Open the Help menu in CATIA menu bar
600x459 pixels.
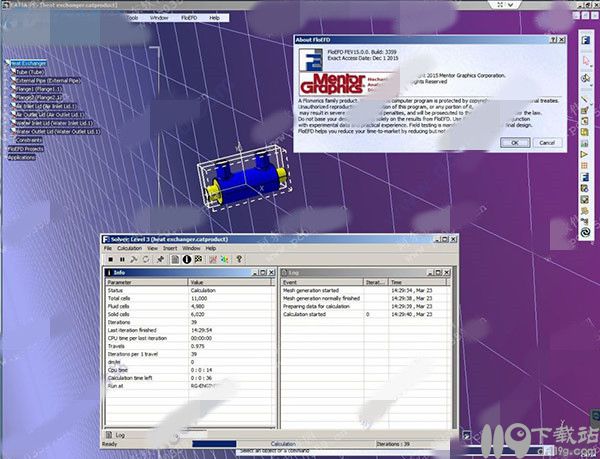pyautogui.click(x=214, y=18)
